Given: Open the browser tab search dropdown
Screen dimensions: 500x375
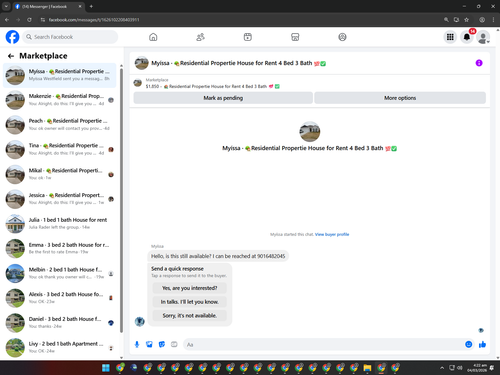Looking at the screenshot, I should point(6,6).
